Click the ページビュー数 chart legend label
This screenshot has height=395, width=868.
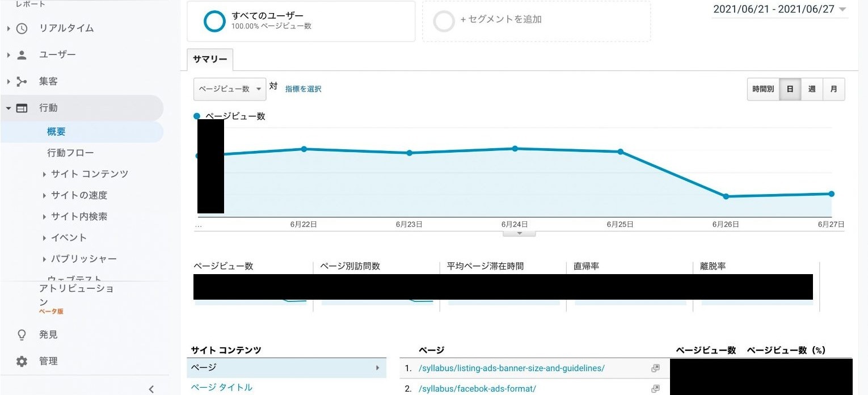235,116
